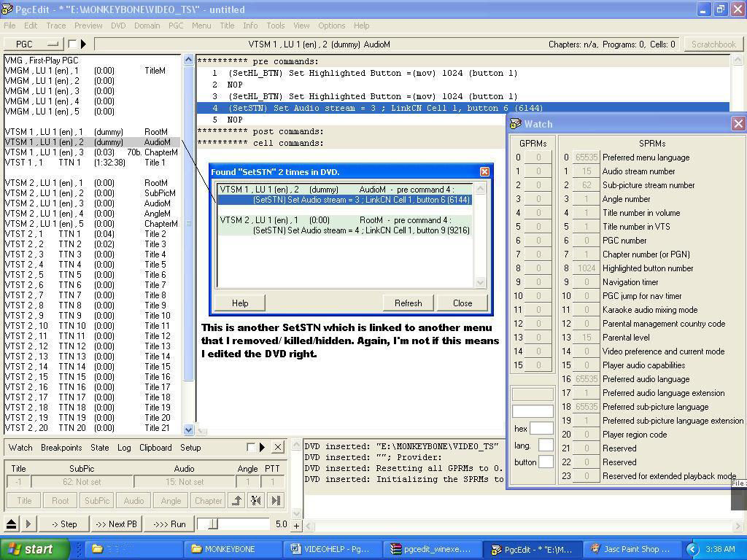The height and width of the screenshot is (560, 747).
Task: Click the play arrow in the trace tab bar
Action: 262,447
